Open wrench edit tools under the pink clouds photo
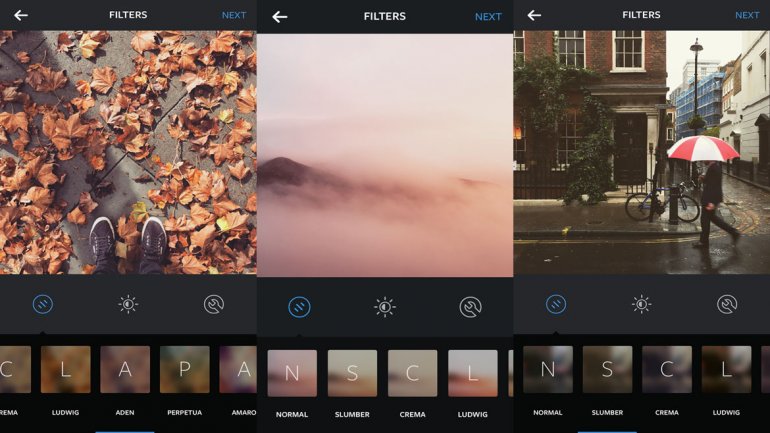The width and height of the screenshot is (770, 433). click(470, 307)
